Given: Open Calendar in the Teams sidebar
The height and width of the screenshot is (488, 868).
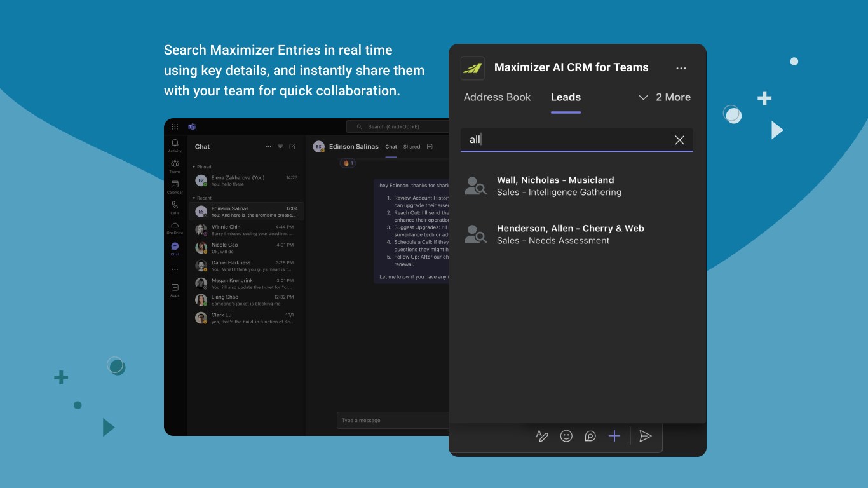Looking at the screenshot, I should (x=175, y=187).
